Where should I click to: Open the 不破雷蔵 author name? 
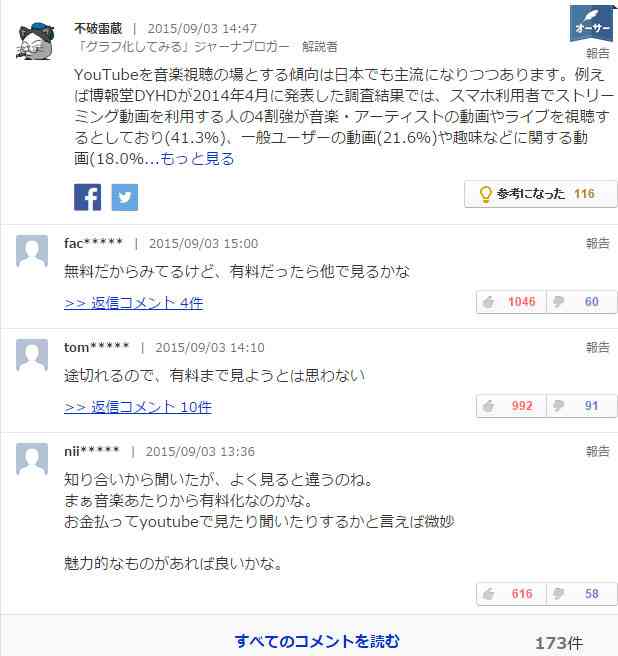point(98,28)
